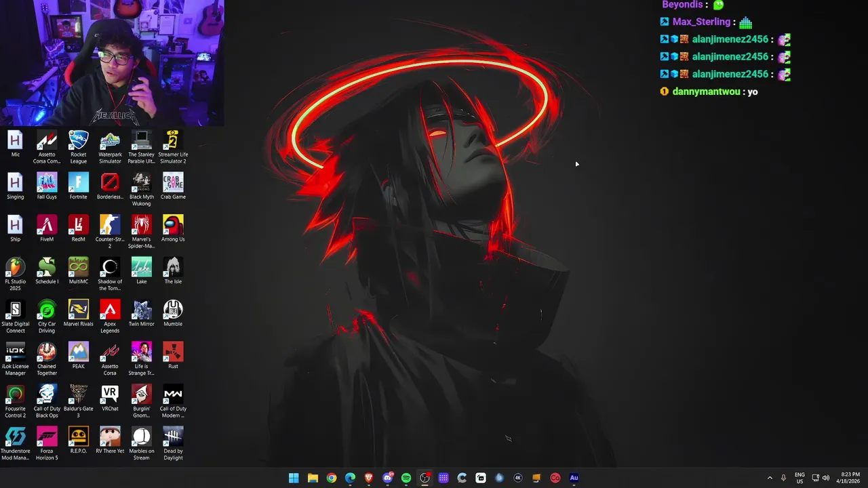This screenshot has width=868, height=488.
Task: Launch VRChat desktop icon
Action: pos(110,399)
